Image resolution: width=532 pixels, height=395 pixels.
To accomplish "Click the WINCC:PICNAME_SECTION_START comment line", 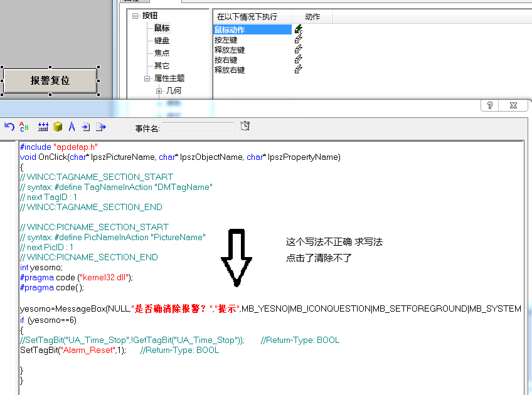I will click(94, 227).
